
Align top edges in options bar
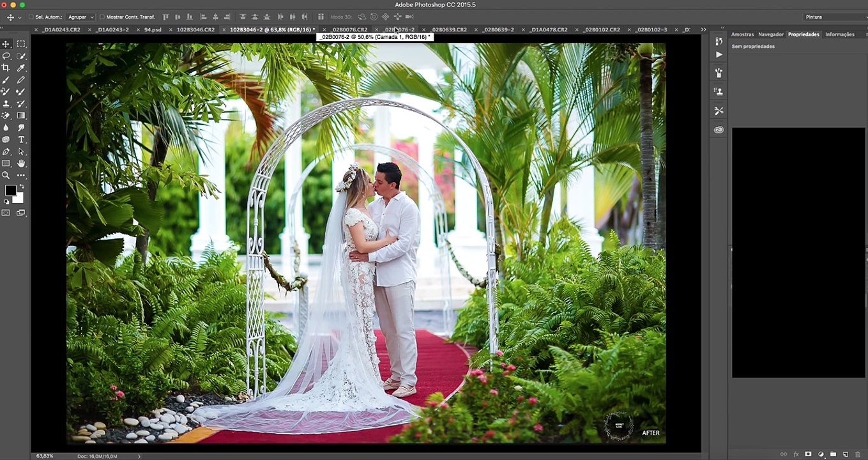click(x=166, y=17)
